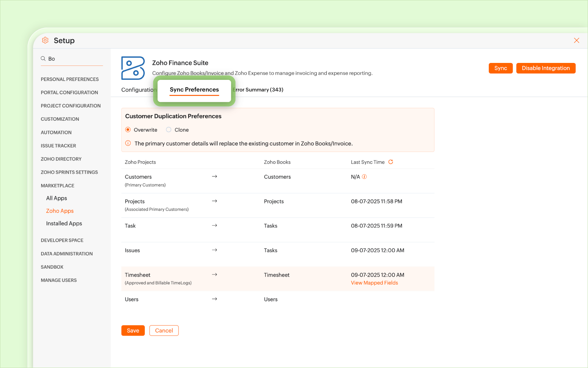Open the Error Summary (343) tab

coord(258,90)
